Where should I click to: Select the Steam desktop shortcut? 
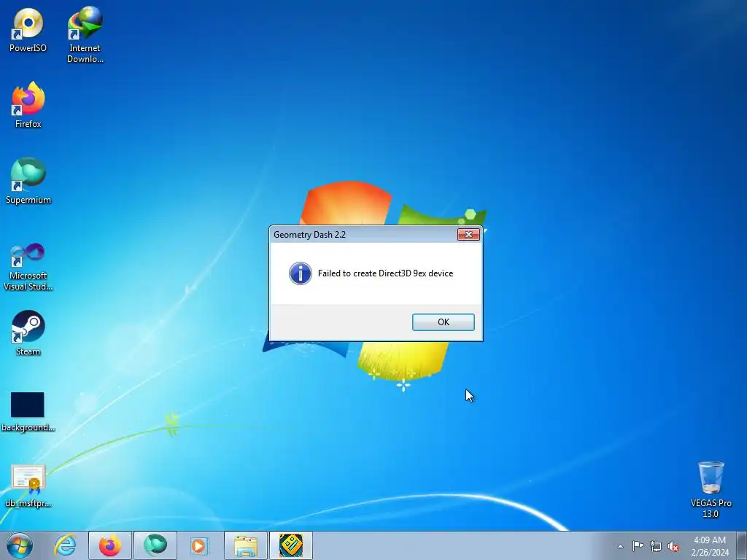pyautogui.click(x=28, y=332)
